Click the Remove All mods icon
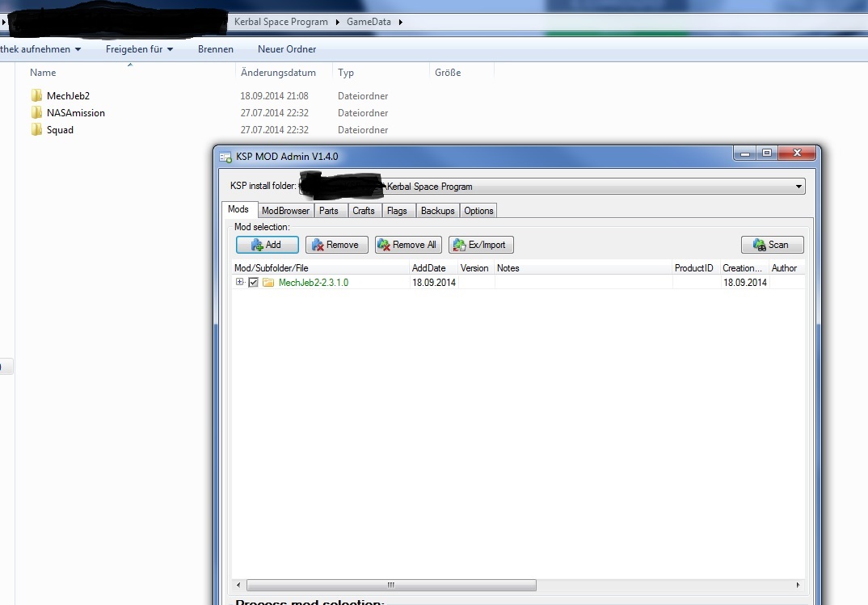Viewport: 868px width, 605px height. pyautogui.click(x=384, y=245)
